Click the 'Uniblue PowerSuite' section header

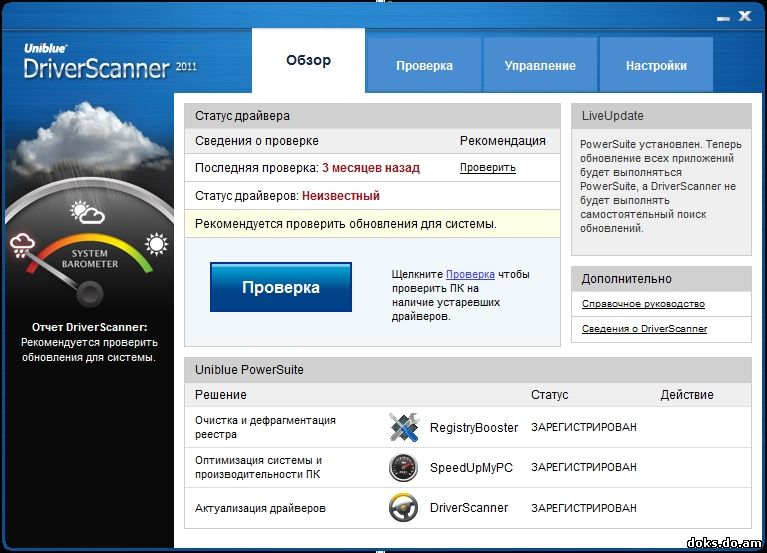point(468,370)
